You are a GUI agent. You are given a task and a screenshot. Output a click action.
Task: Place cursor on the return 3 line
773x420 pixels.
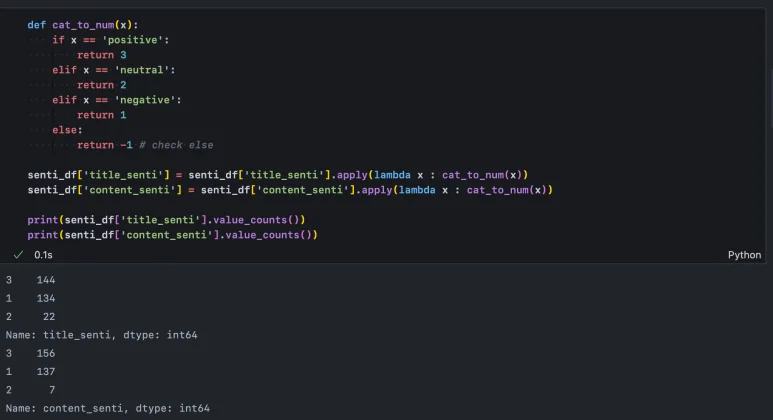pyautogui.click(x=102, y=55)
